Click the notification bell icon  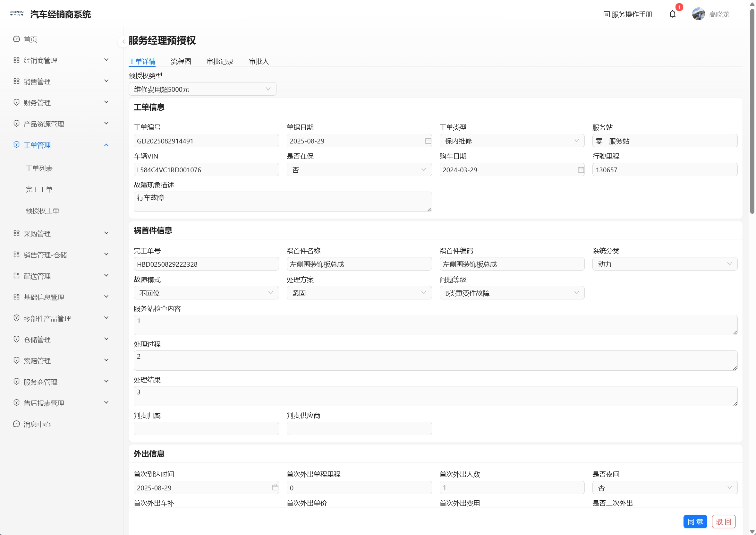pos(672,14)
